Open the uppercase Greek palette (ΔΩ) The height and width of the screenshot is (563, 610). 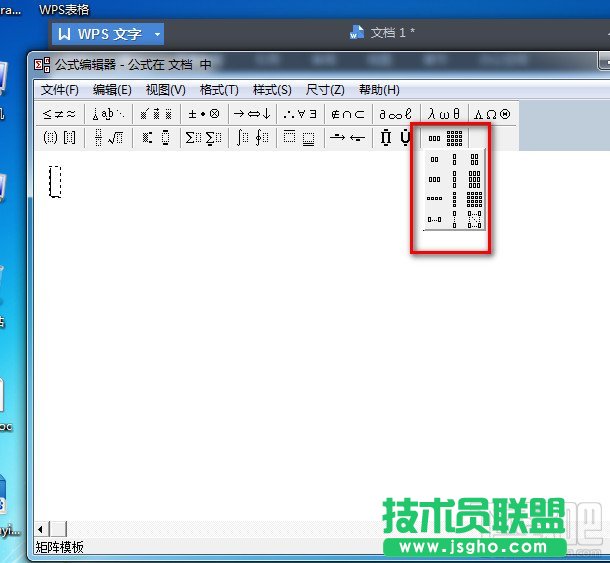pyautogui.click(x=492, y=114)
